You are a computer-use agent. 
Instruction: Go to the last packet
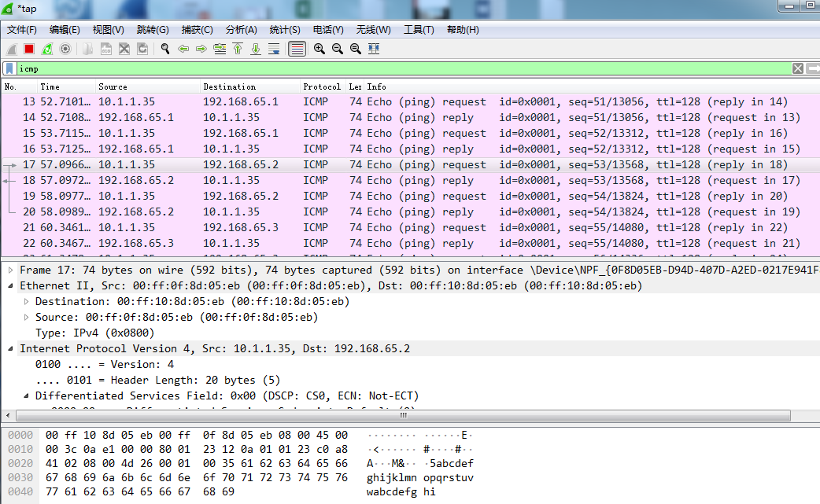pos(256,48)
